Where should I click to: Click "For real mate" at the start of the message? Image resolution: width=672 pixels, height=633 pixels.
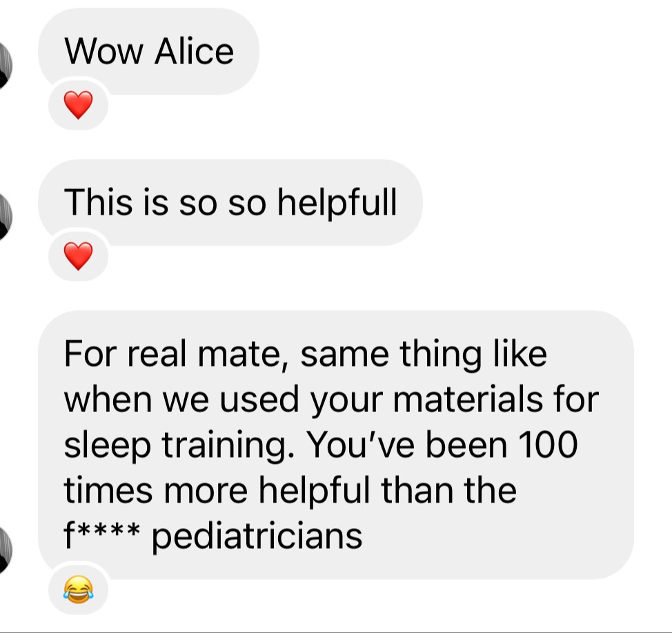point(176,354)
